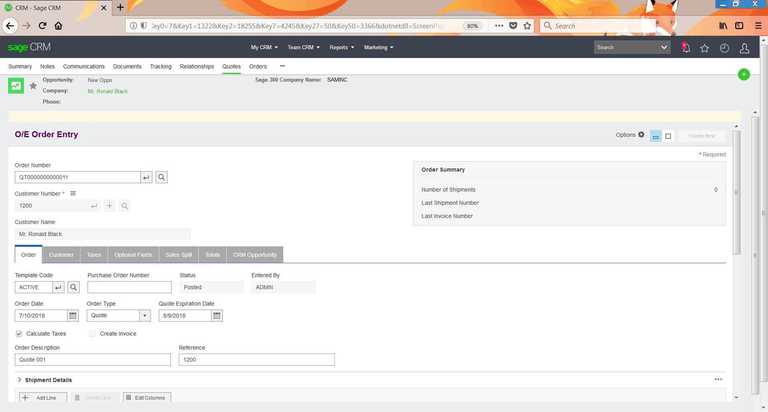Switch to the Tracking tab
This screenshot has width=768, height=412.
161,66
